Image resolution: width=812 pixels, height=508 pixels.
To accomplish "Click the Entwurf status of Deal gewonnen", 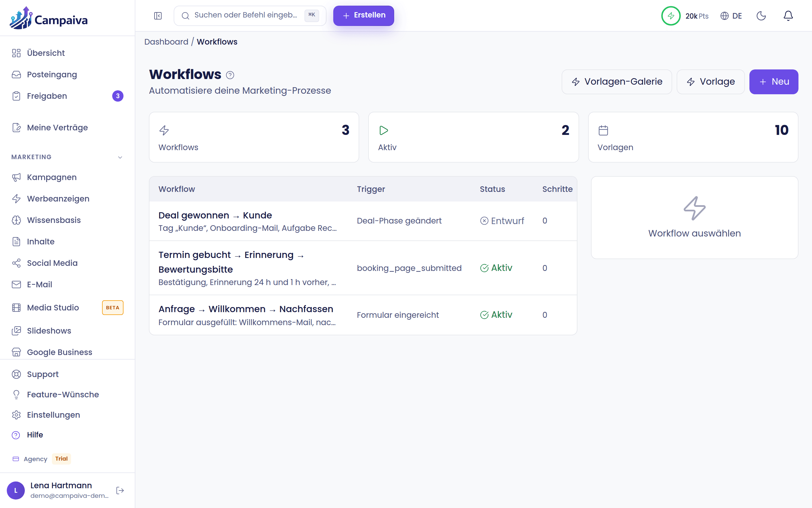I will [502, 221].
